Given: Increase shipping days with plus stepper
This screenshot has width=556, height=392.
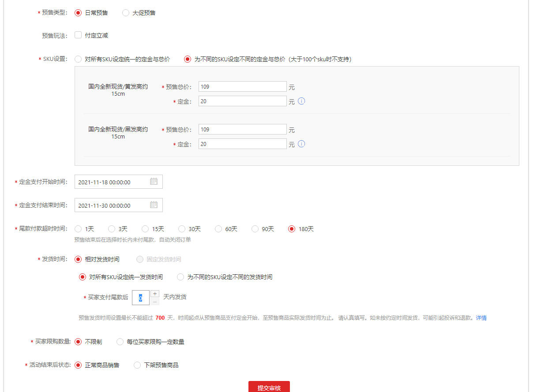Looking at the screenshot, I should [x=155, y=293].
